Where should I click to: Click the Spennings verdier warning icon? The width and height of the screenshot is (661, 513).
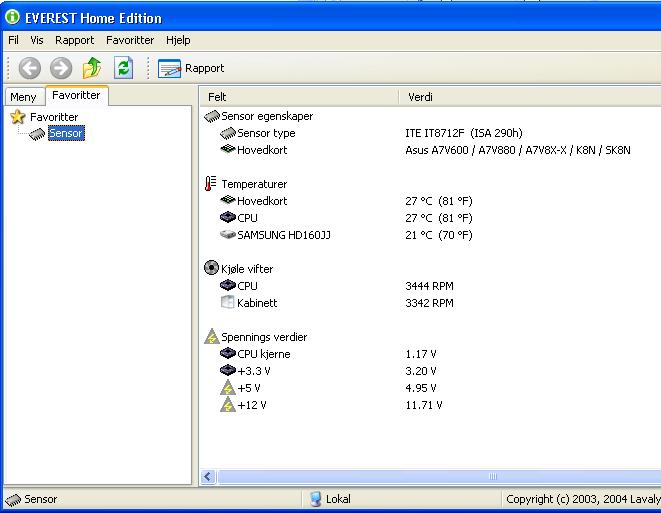coord(212,336)
